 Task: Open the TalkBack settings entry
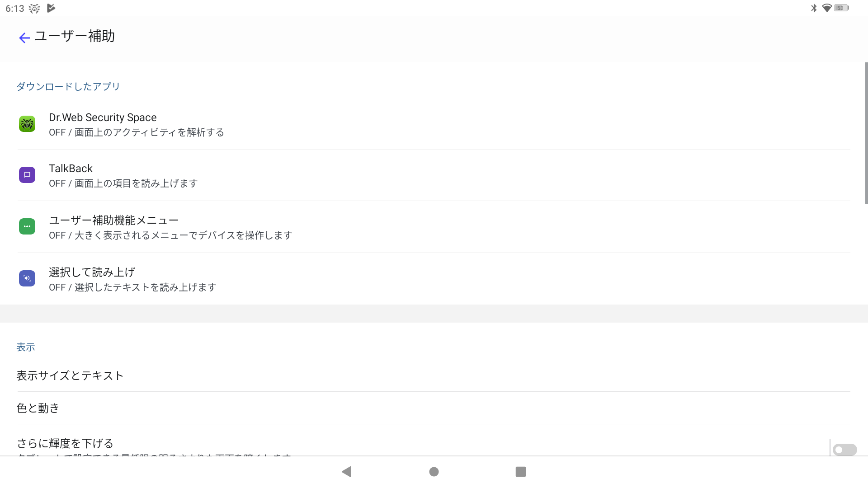[434, 175]
